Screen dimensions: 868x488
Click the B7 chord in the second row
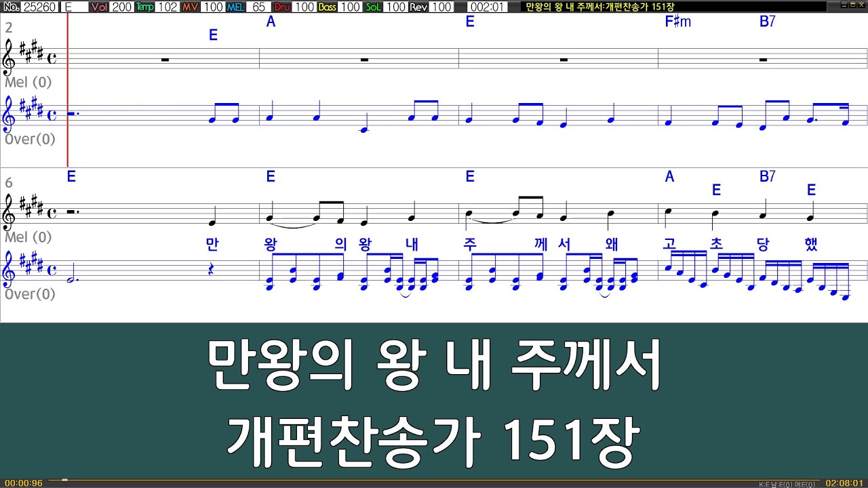pyautogui.click(x=767, y=177)
